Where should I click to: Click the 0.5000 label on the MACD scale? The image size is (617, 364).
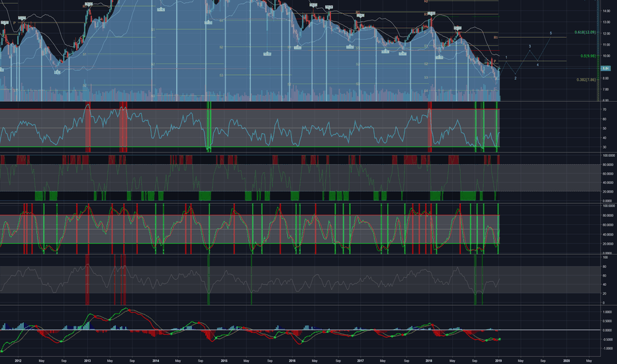point(608,321)
